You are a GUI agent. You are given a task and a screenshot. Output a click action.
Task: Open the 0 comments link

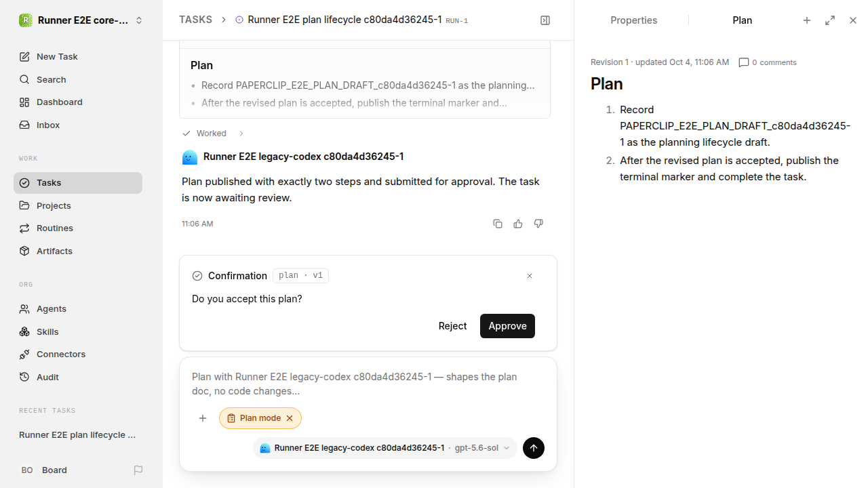pyautogui.click(x=768, y=62)
